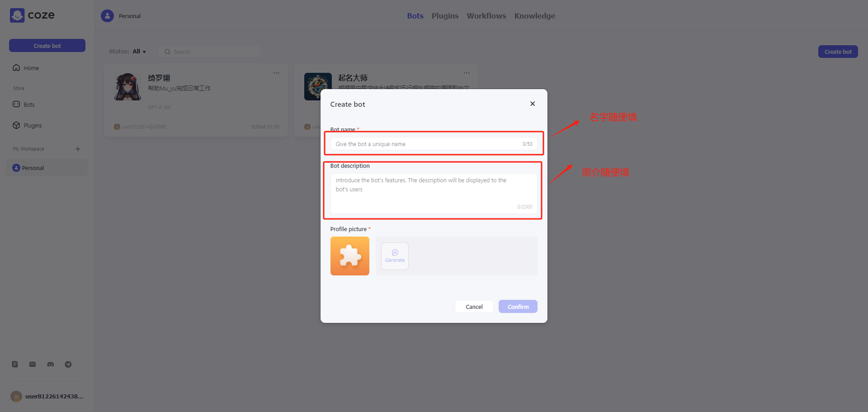Add a workspace with the plus icon

pos(78,149)
